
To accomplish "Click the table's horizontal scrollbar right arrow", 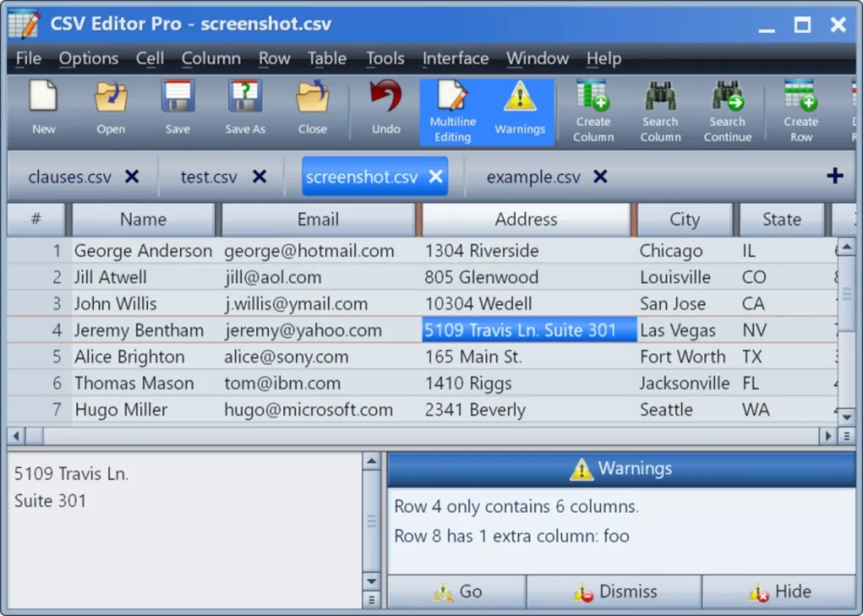I will pos(828,436).
